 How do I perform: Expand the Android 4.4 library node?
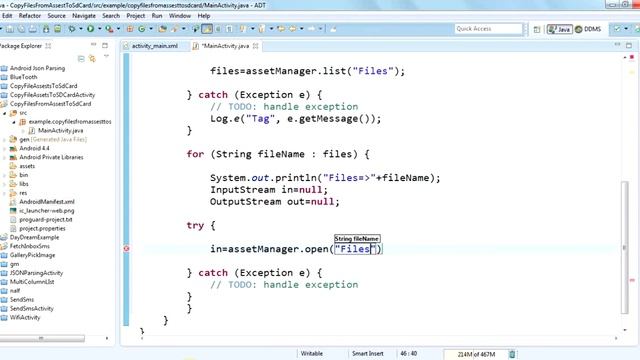(4, 149)
